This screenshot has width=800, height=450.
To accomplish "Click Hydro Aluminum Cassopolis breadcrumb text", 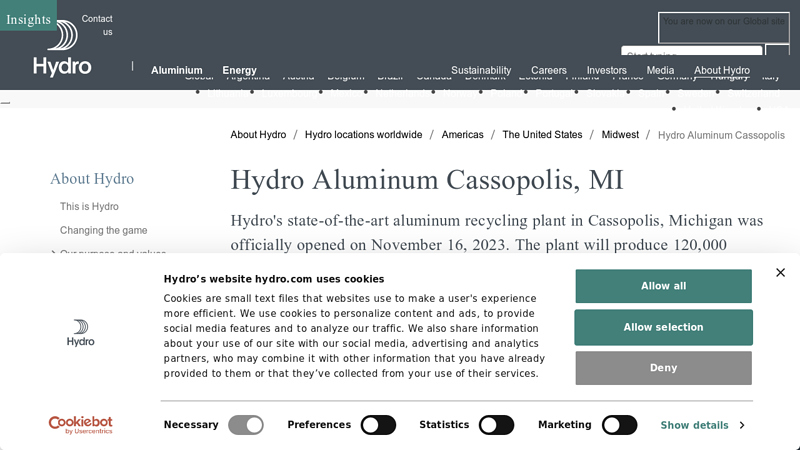I will click(x=721, y=135).
